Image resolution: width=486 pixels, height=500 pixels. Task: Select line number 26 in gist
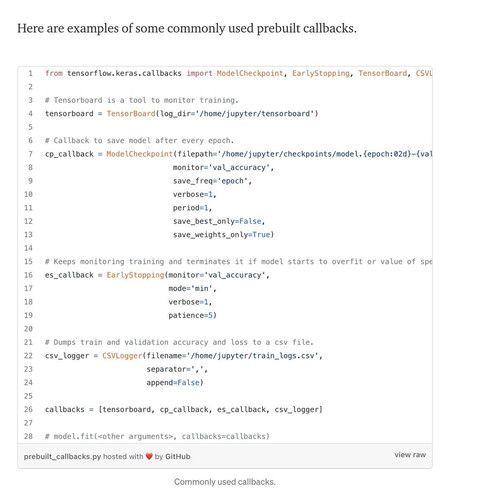pyautogui.click(x=28, y=409)
